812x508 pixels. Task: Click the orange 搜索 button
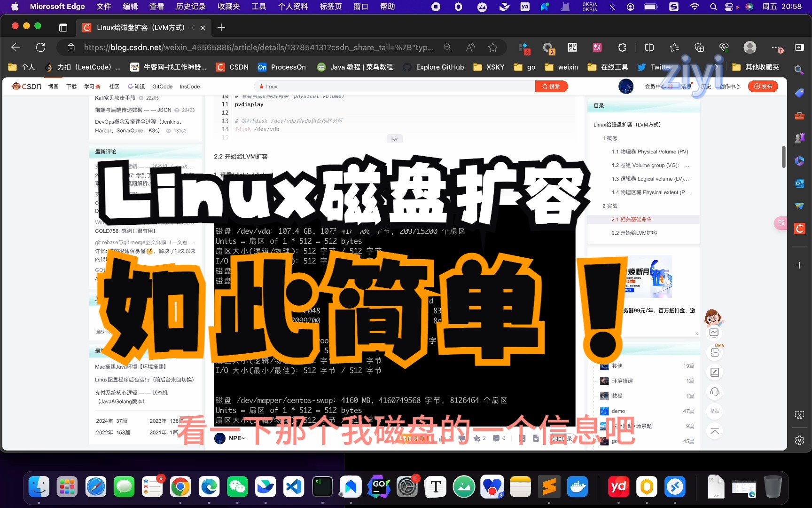(x=551, y=87)
